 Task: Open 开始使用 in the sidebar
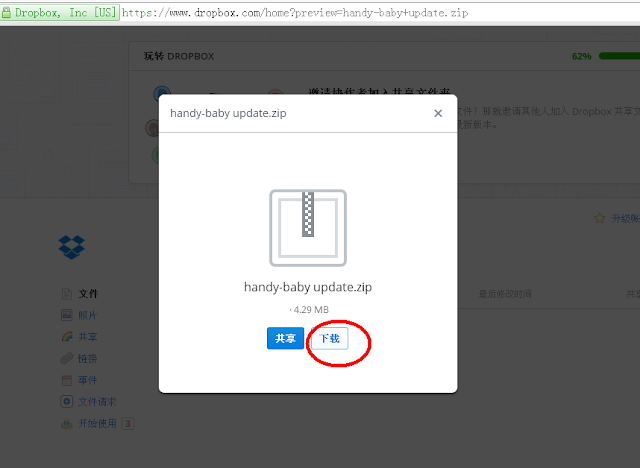click(x=97, y=424)
